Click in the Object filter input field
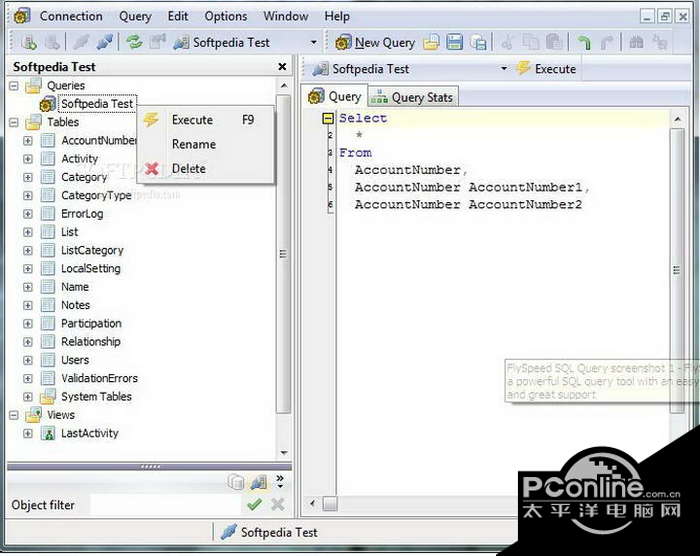Viewport: 700px width, 556px height. (165, 505)
